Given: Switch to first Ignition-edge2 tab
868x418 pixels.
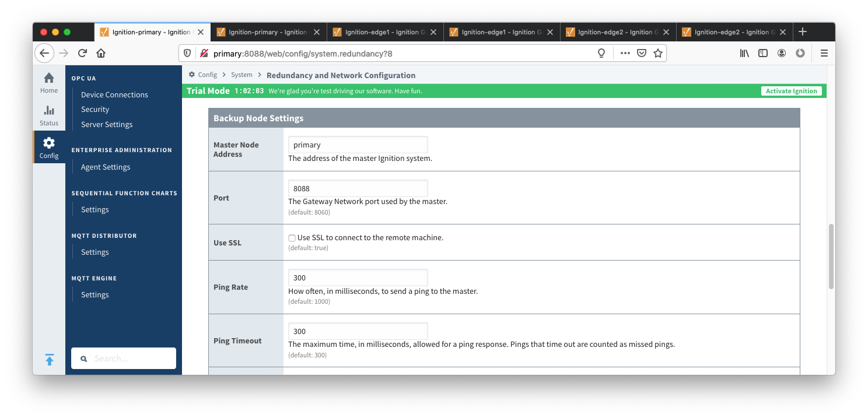Looking at the screenshot, I should 618,32.
